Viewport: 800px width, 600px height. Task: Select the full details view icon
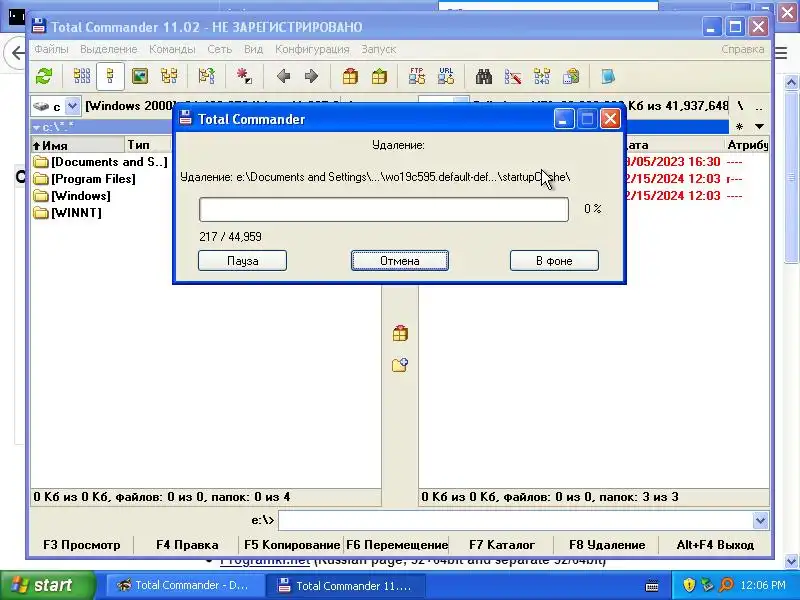pos(110,77)
